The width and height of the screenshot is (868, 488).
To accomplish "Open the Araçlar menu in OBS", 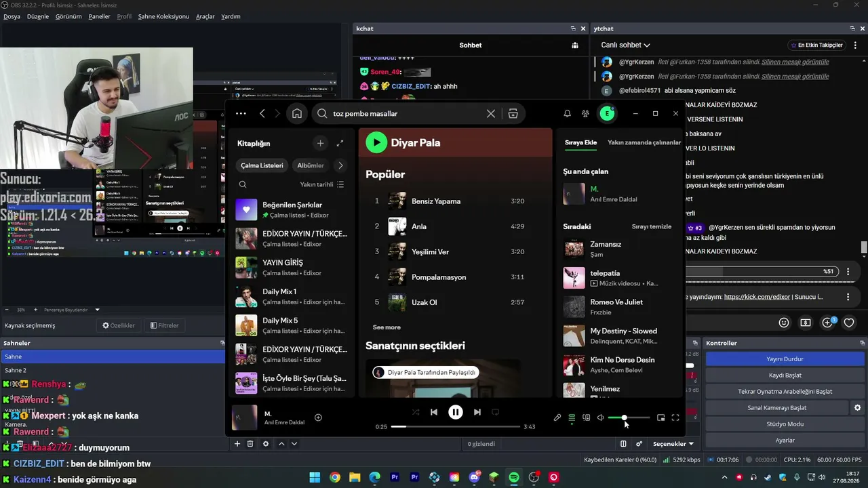I will point(205,16).
